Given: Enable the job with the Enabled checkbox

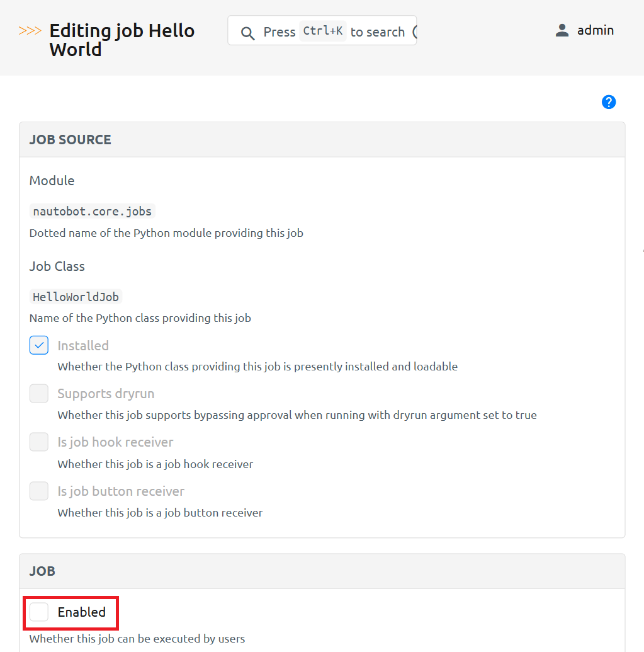Looking at the screenshot, I should [x=39, y=612].
